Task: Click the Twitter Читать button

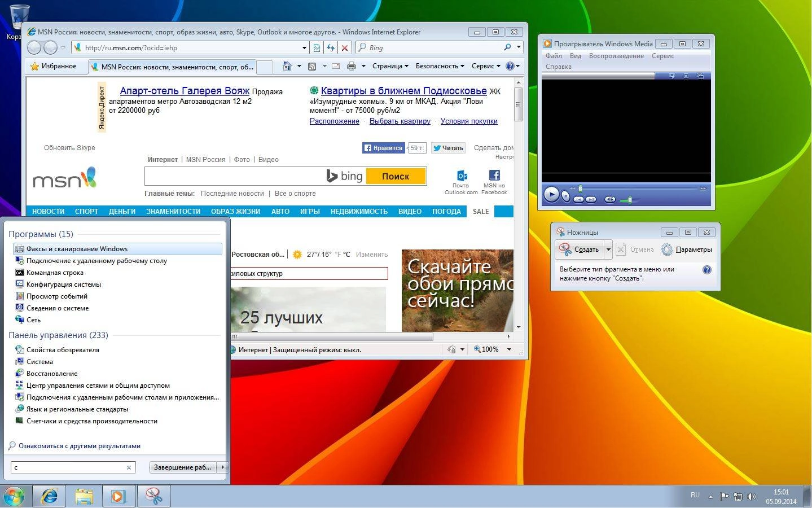Action: [x=448, y=148]
